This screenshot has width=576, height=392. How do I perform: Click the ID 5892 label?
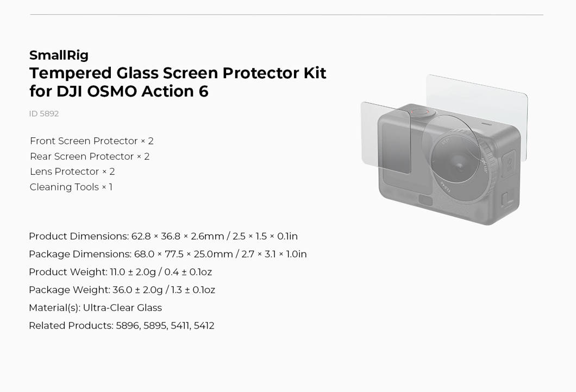[x=44, y=113]
